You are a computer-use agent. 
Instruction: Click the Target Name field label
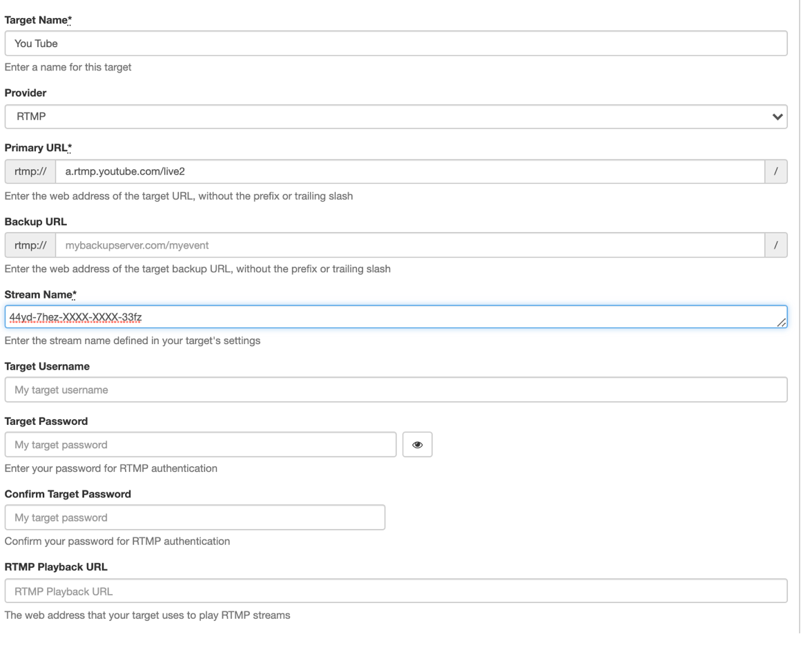point(38,19)
